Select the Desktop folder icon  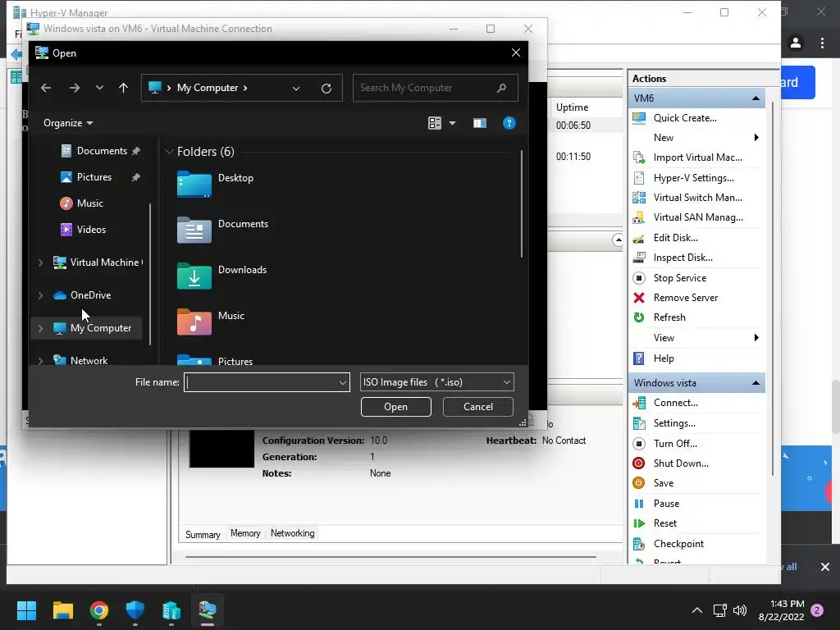(x=194, y=185)
